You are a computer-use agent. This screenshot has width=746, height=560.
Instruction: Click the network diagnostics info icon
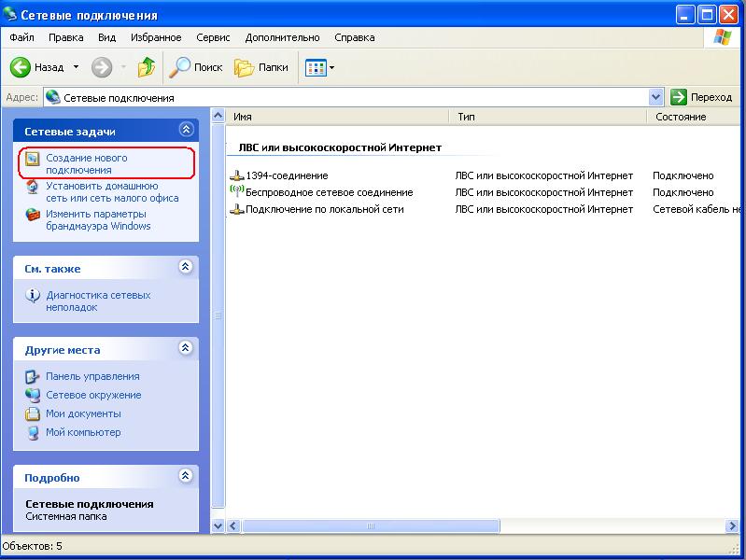33,296
